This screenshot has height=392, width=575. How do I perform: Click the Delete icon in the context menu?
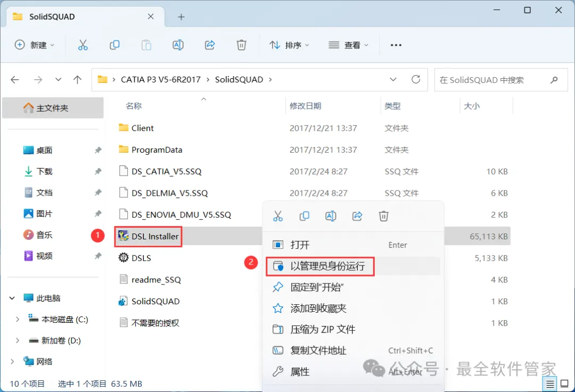point(383,216)
